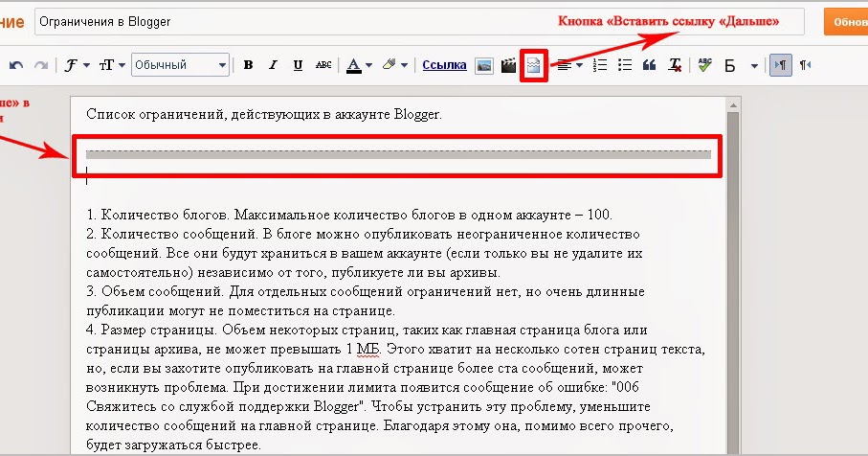The image size is (868, 456).
Task: Click the text alignment icon
Action: pos(564,65)
